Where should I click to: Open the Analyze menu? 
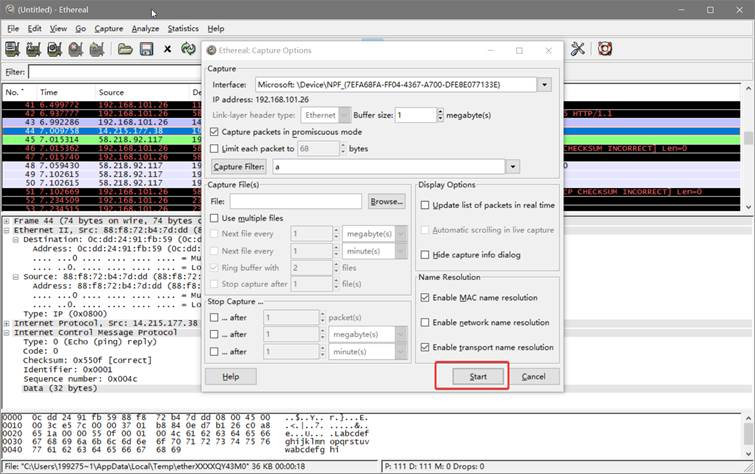(x=145, y=28)
